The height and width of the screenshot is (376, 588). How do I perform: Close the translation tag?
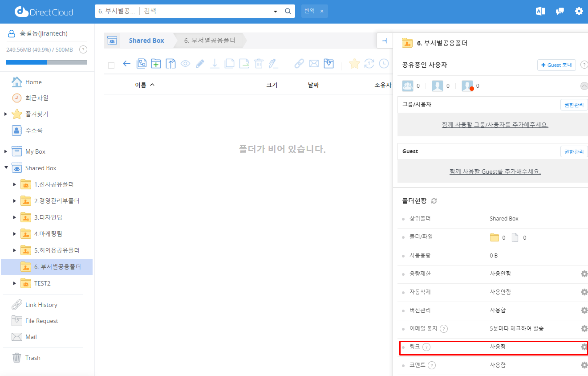click(x=322, y=11)
